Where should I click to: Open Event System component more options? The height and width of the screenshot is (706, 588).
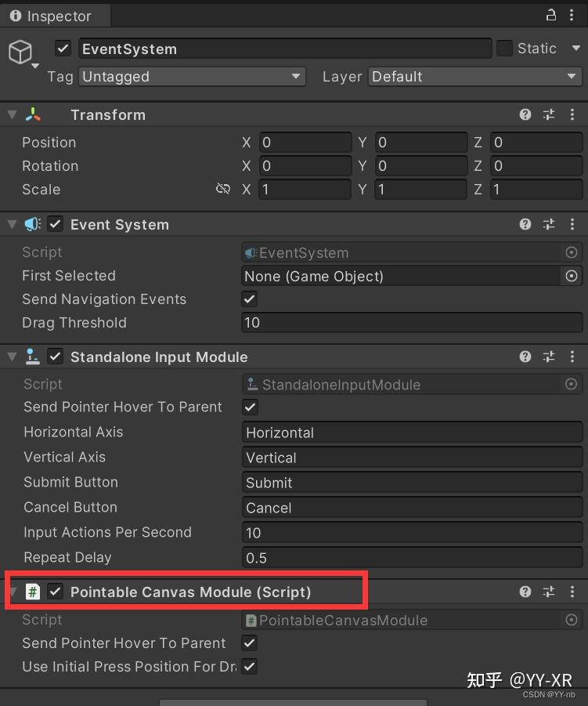[x=572, y=224]
